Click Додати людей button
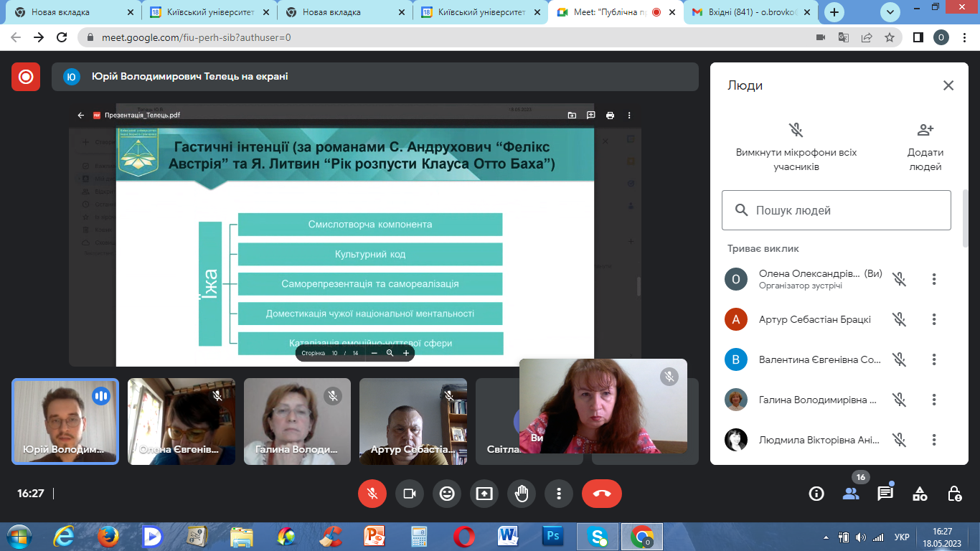The height and width of the screenshot is (551, 980). tap(925, 146)
